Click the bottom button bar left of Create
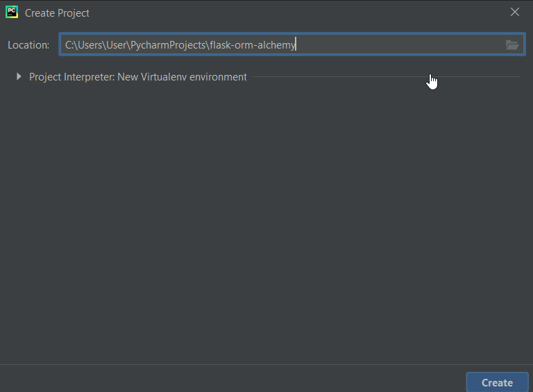Viewport: 533px width, 392px height. pyautogui.click(x=233, y=379)
